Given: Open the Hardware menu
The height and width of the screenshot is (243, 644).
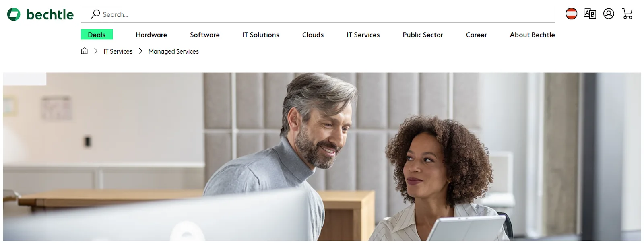Looking at the screenshot, I should pos(151,35).
